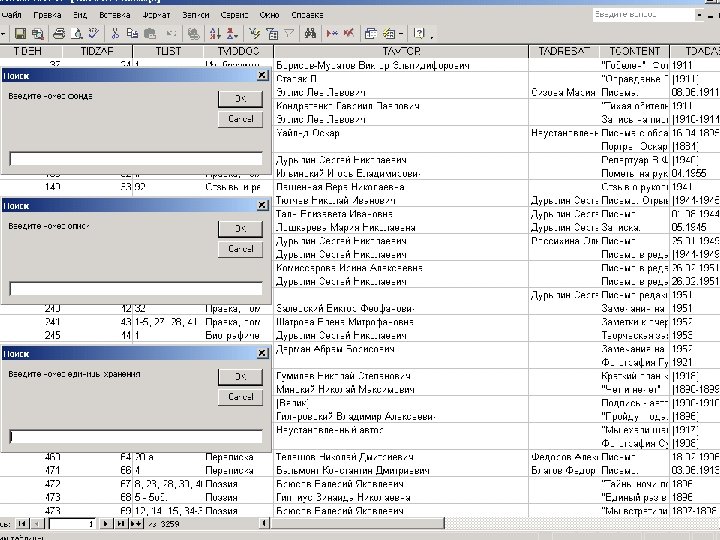Go to last record navigation button

pos(121,523)
